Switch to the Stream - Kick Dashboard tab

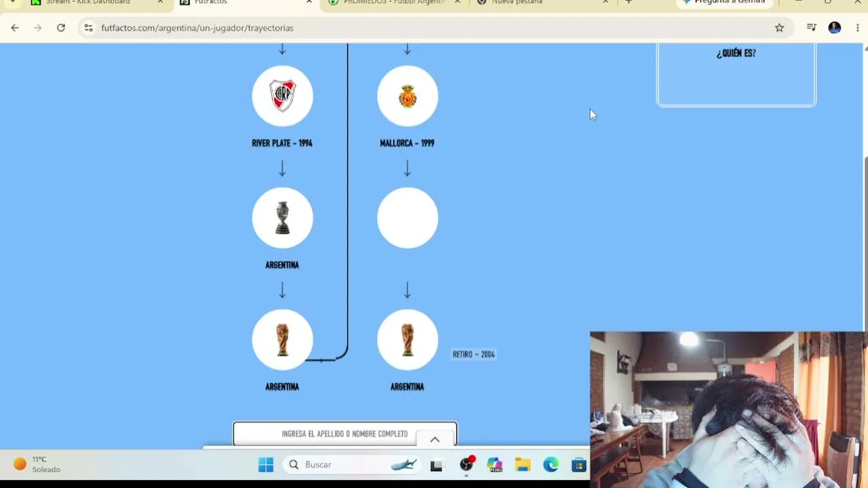coord(97,3)
